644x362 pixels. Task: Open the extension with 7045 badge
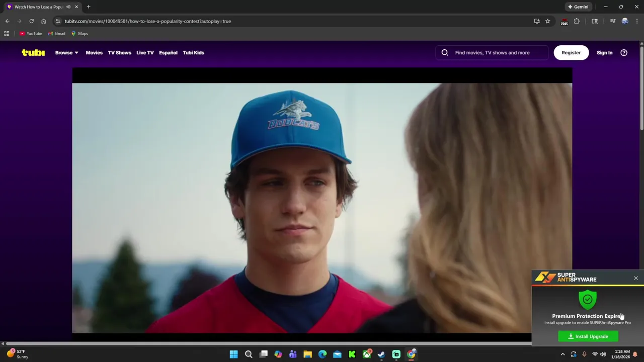point(564,22)
